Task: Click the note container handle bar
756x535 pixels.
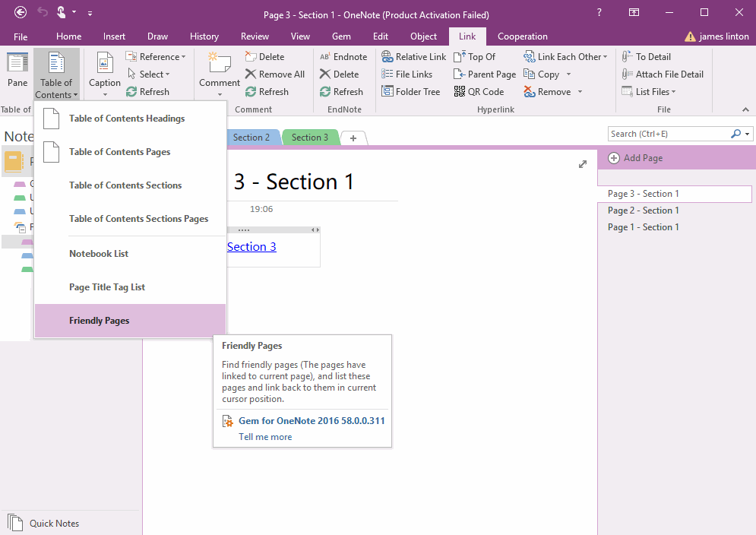Action: coord(274,230)
